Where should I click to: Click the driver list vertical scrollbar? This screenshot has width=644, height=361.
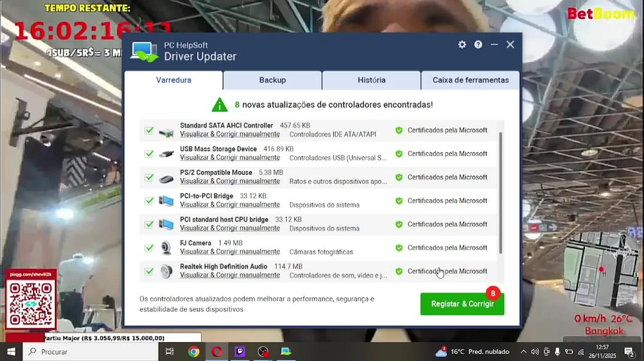click(x=501, y=193)
